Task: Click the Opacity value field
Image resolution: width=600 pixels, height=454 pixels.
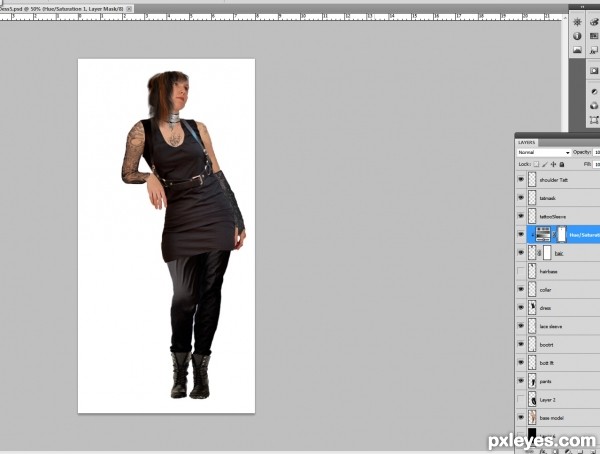Action: point(596,152)
